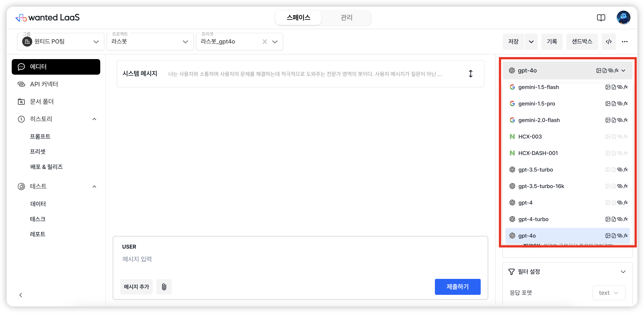Viewport: 644px width, 313px height.
Task: Open 데이터 under 테스트
Action: click(x=38, y=204)
